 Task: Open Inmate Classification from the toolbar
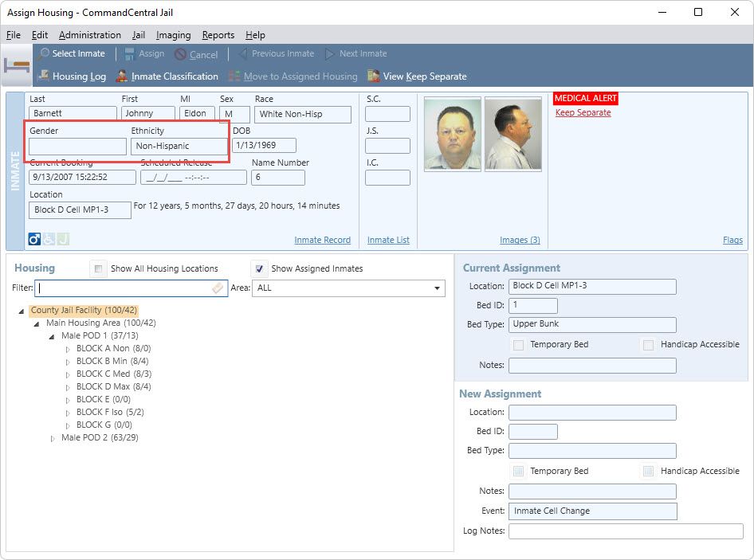point(122,76)
